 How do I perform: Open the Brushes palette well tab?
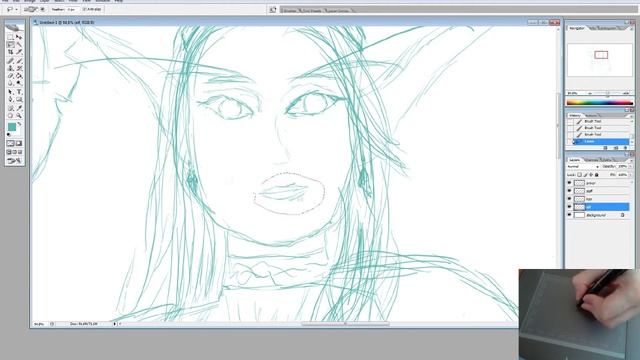pyautogui.click(x=290, y=10)
